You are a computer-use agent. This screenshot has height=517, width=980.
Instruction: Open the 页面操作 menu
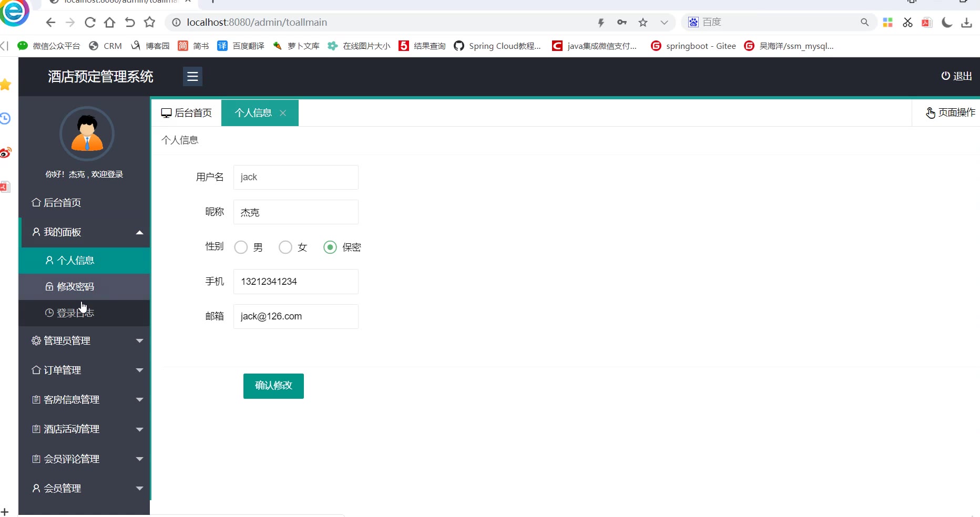click(x=951, y=112)
